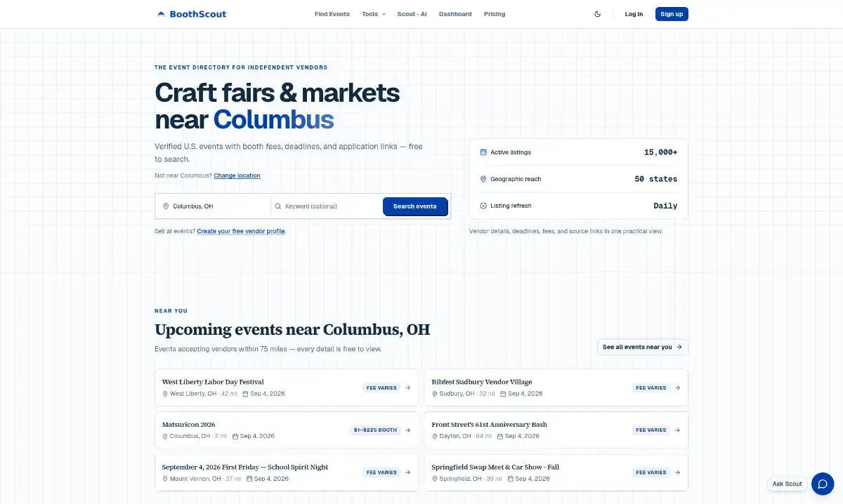This screenshot has height=504, width=843.
Task: Click arrow on Springfield Swap Meet card
Action: 678,472
